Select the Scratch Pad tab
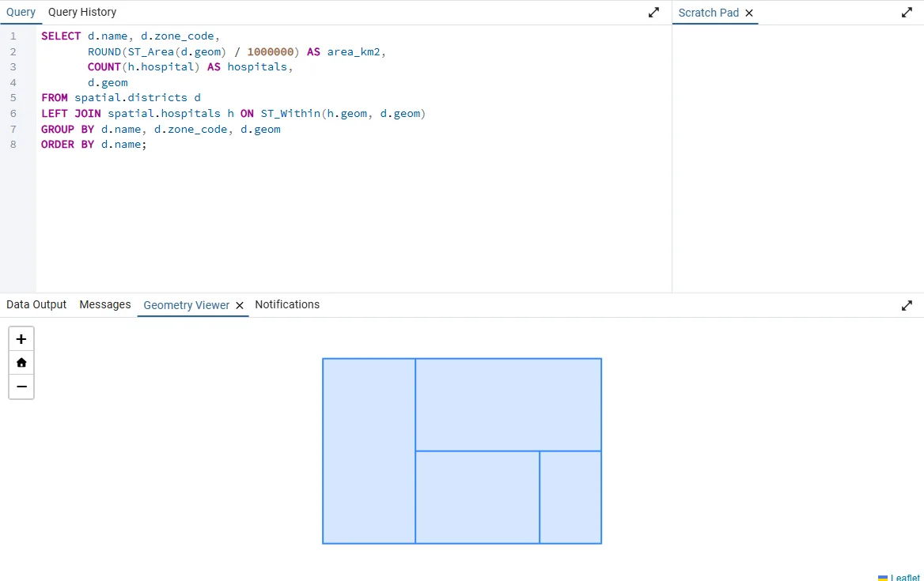The height and width of the screenshot is (581, 924). tap(708, 13)
